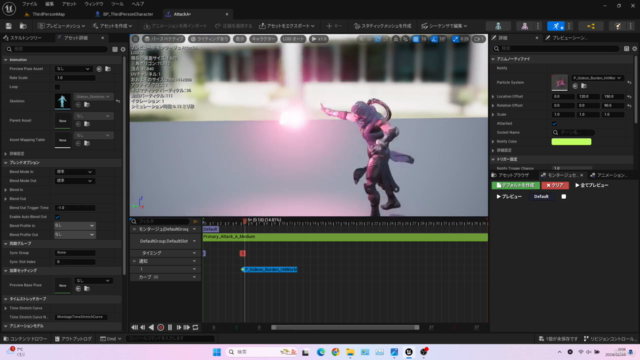Play the montage in reverse
640x360 pixels.
[151, 327]
